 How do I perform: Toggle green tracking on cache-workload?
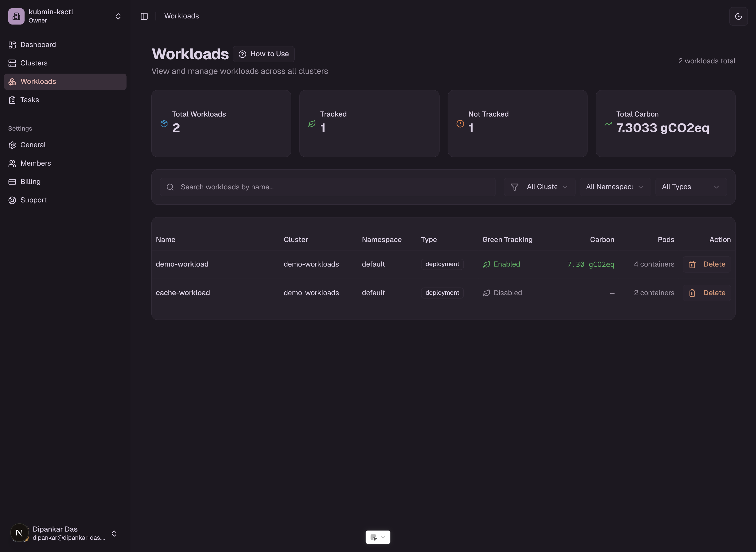[x=487, y=293]
